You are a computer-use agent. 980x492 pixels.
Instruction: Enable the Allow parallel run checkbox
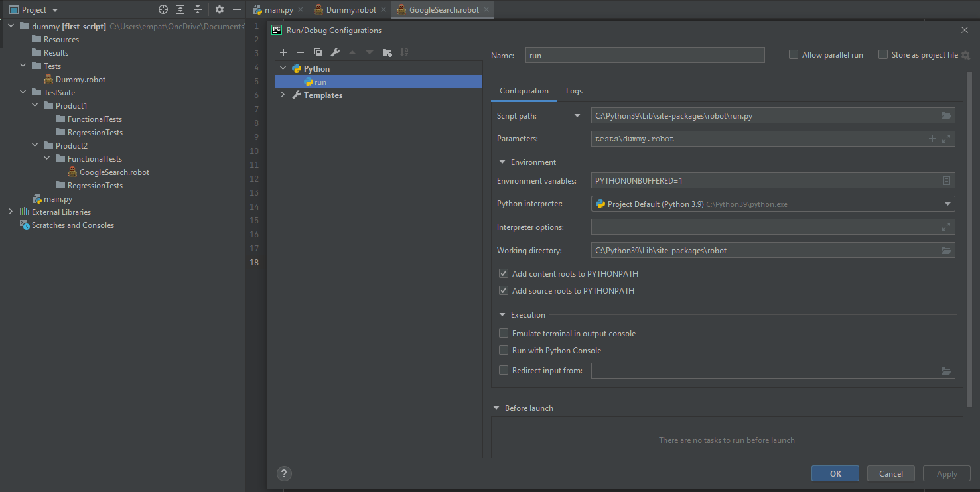[794, 55]
